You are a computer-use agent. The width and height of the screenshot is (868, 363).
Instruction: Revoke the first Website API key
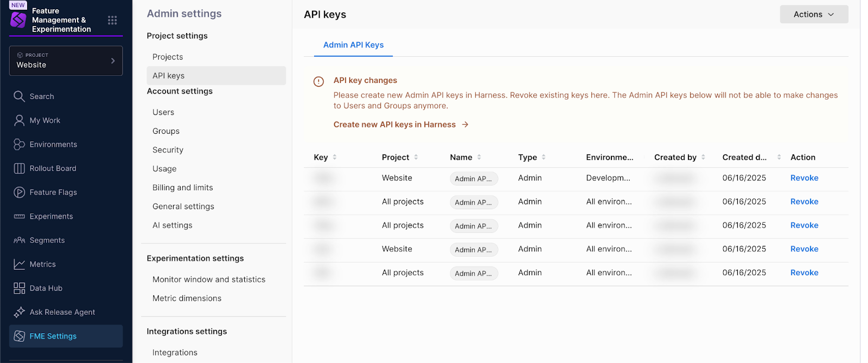pyautogui.click(x=804, y=178)
